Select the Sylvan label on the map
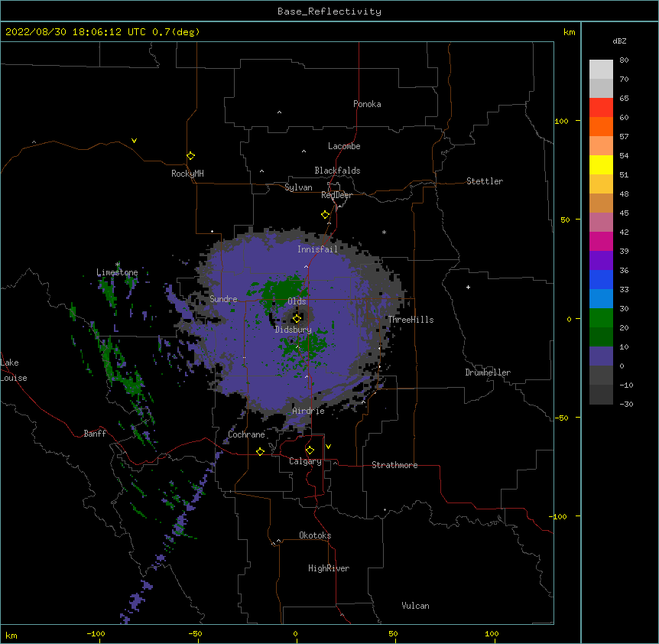 [298, 187]
